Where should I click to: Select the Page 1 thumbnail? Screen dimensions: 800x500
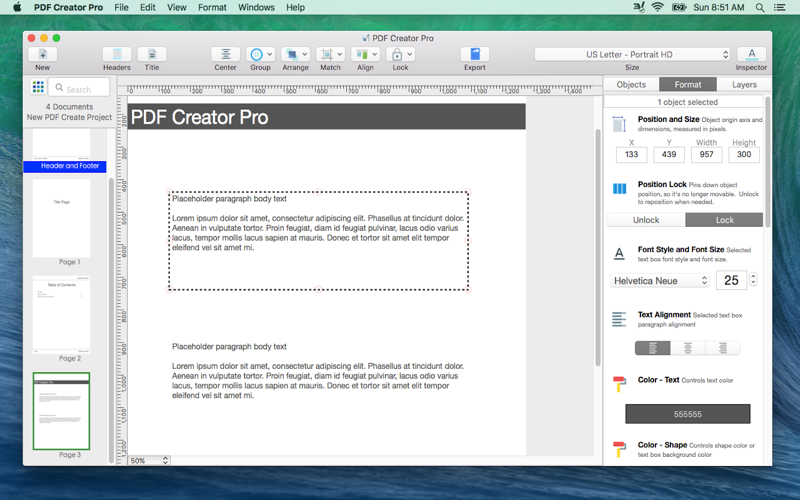[x=61, y=218]
